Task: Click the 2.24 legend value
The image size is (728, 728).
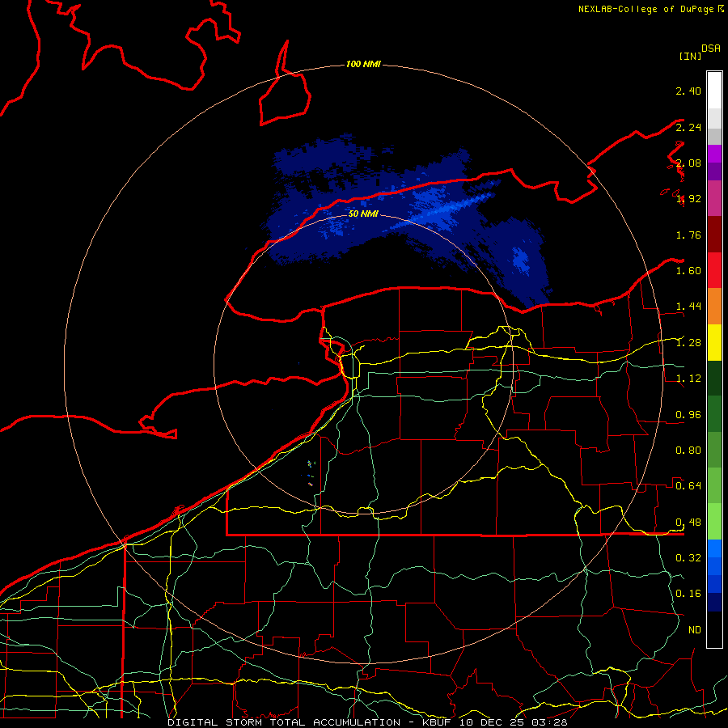Action: (x=688, y=127)
